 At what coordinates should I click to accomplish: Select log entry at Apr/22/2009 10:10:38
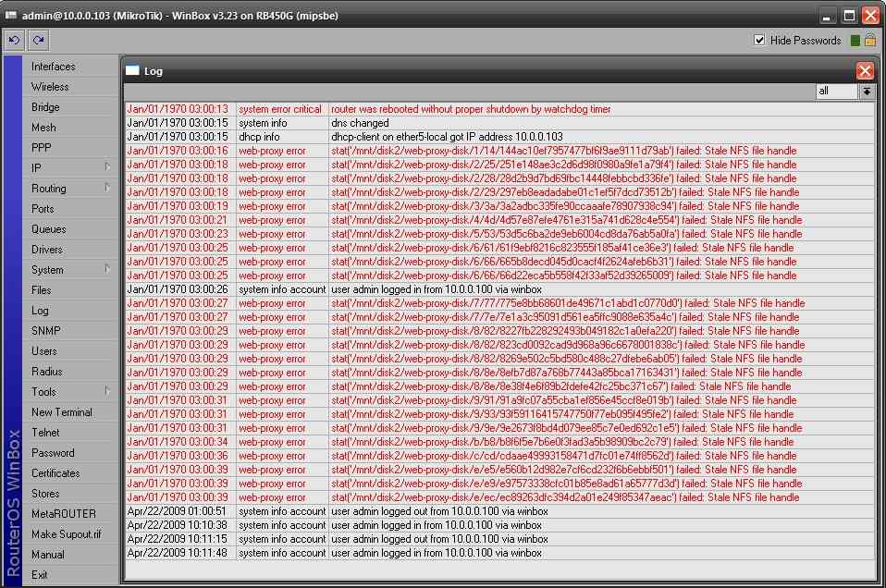[499, 525]
